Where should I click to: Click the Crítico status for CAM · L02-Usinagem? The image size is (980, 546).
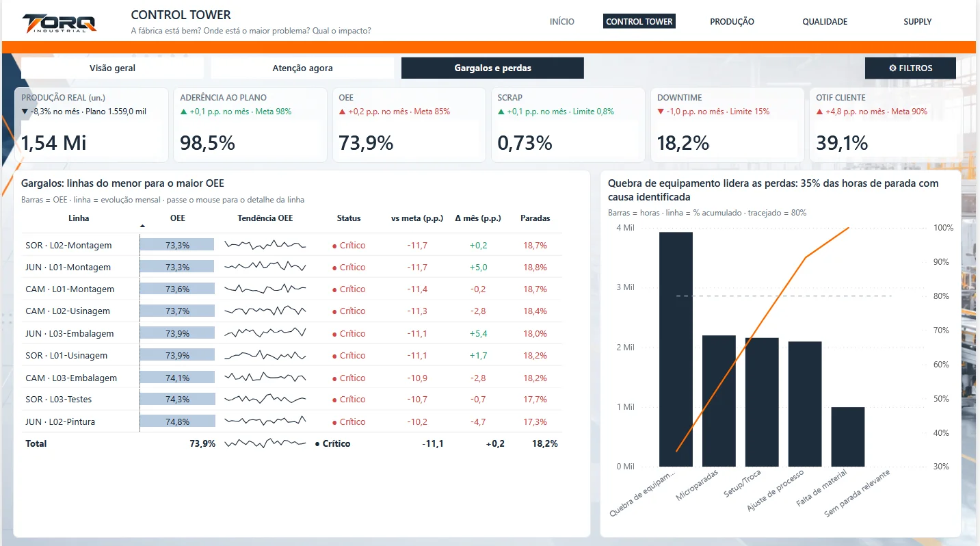click(349, 311)
